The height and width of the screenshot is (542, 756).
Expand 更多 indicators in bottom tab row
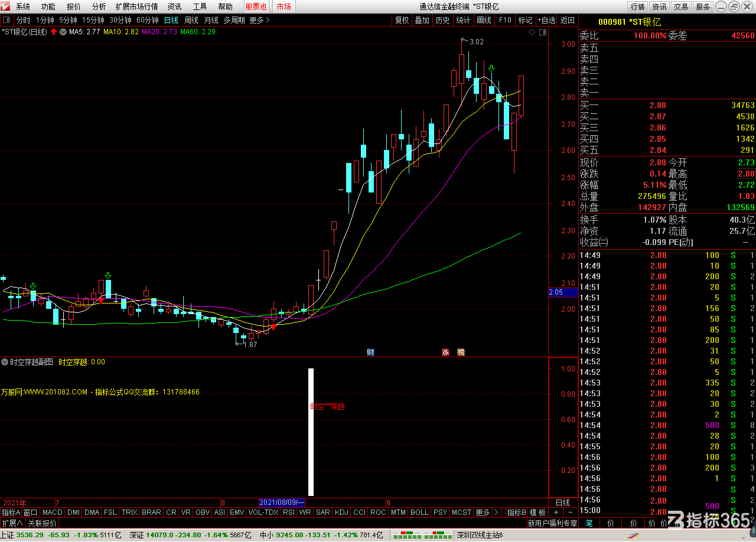tap(483, 512)
